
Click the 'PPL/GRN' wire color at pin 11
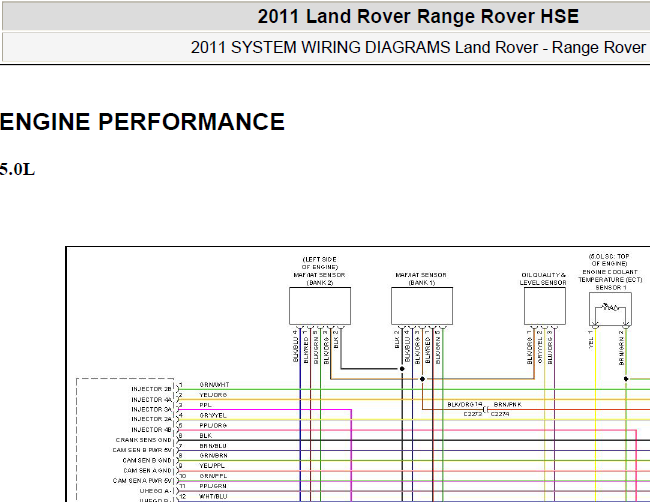pyautogui.click(x=213, y=486)
